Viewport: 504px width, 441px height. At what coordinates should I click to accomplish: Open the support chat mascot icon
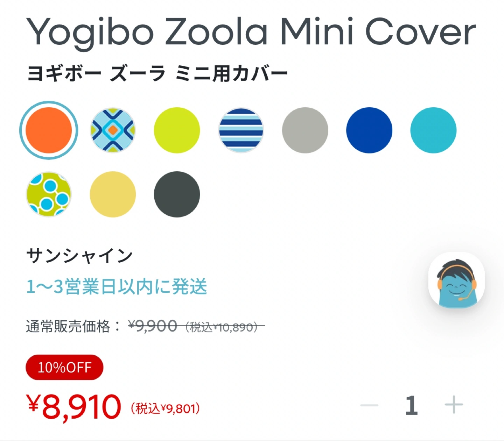[456, 280]
